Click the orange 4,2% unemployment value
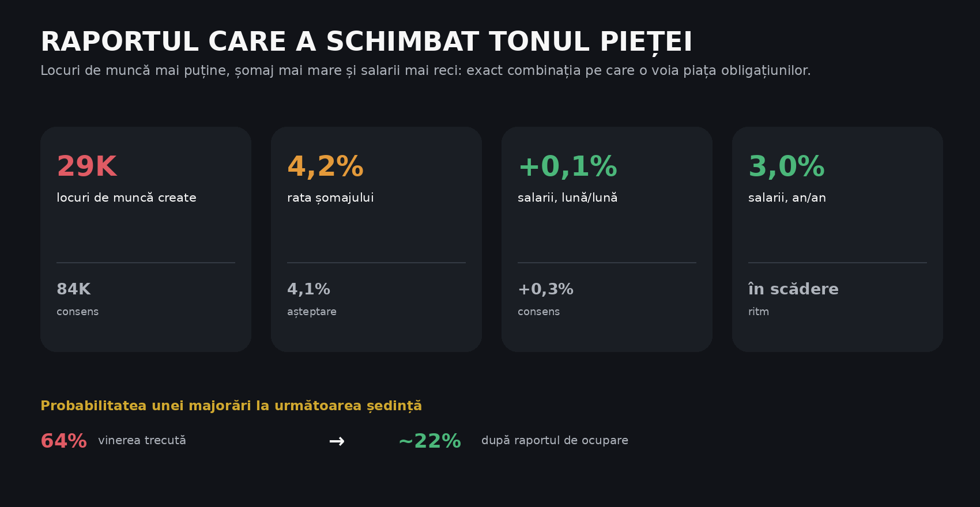The image size is (980, 507). 325,167
